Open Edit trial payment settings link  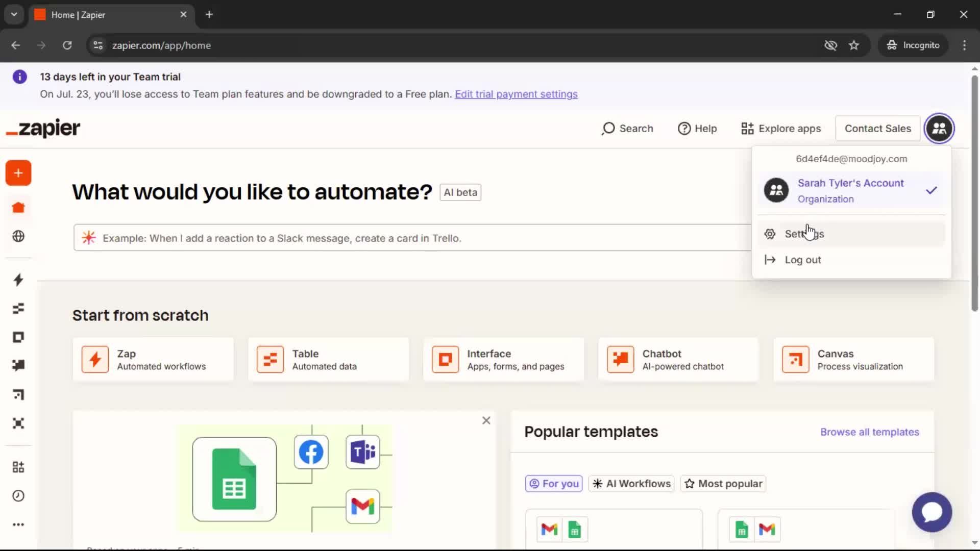coord(516,94)
